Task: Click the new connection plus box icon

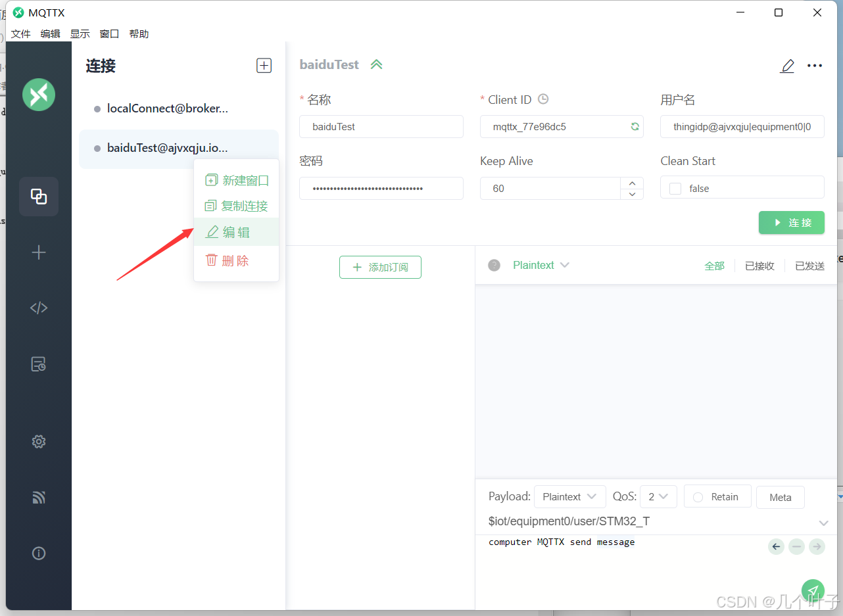Action: point(264,65)
